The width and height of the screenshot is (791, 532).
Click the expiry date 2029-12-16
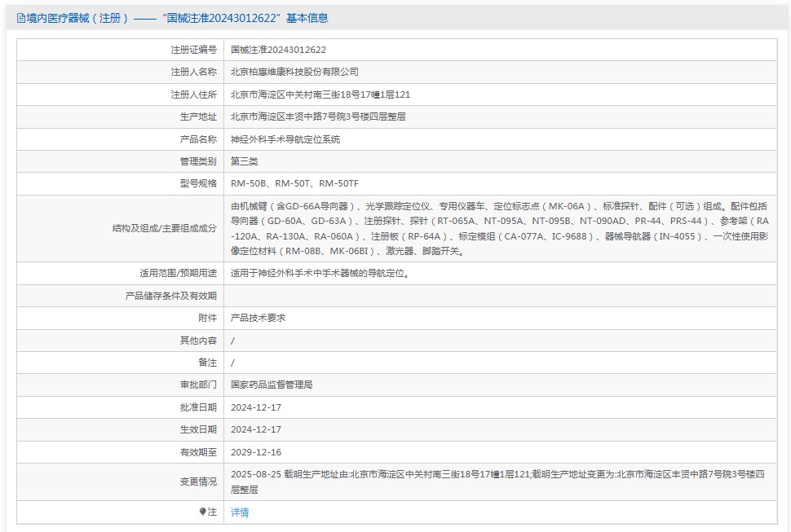256,451
